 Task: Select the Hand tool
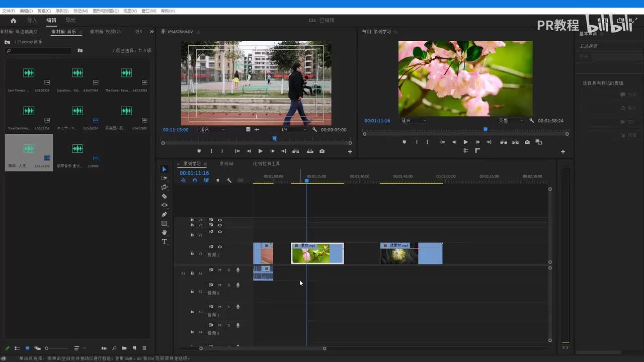click(x=164, y=232)
